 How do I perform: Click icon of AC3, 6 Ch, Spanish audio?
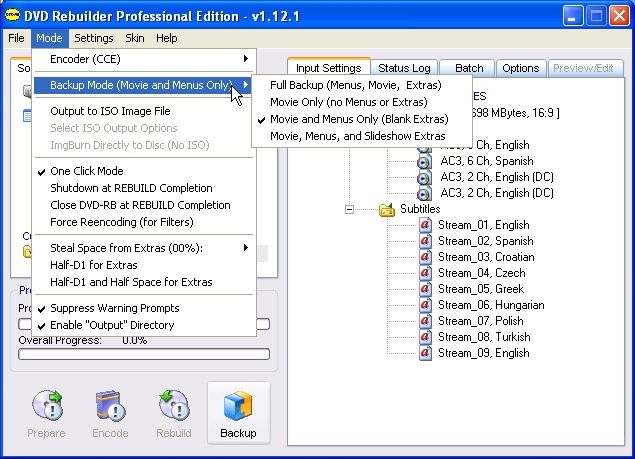pyautogui.click(x=424, y=162)
